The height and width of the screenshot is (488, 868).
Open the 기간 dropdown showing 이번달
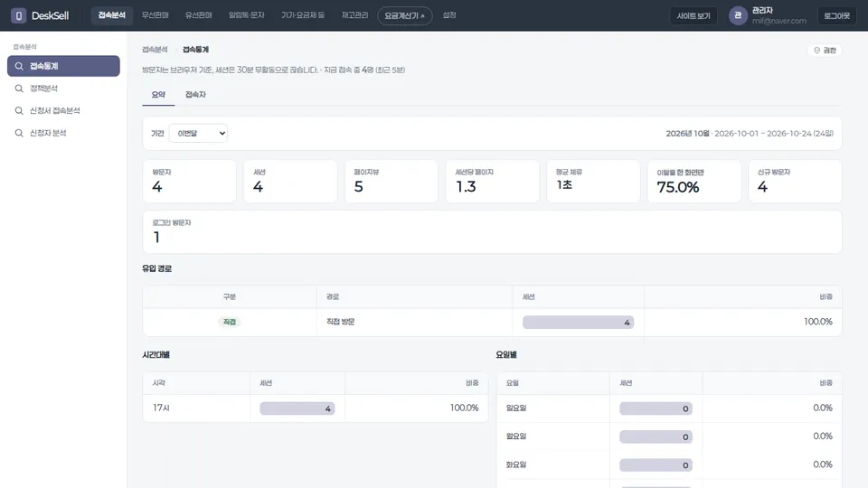point(198,134)
